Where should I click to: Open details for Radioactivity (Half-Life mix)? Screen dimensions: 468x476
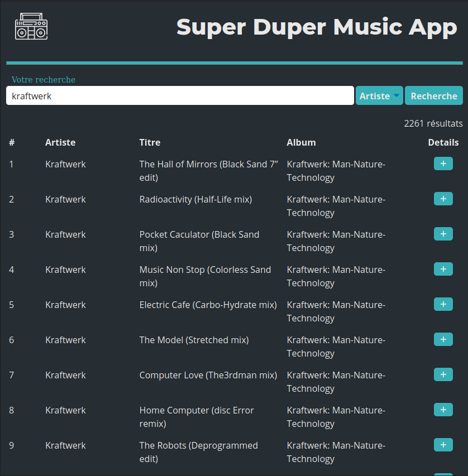point(443,199)
